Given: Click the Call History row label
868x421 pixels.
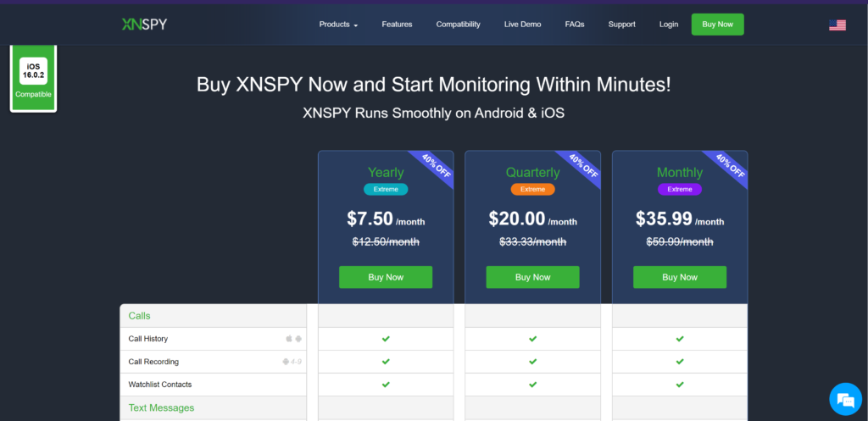Looking at the screenshot, I should click(147, 339).
